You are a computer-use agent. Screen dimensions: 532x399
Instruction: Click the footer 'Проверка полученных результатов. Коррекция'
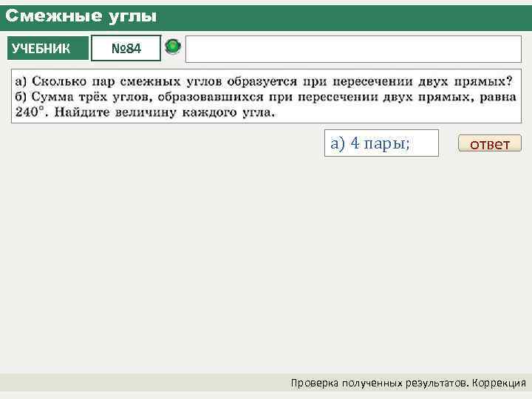(408, 383)
